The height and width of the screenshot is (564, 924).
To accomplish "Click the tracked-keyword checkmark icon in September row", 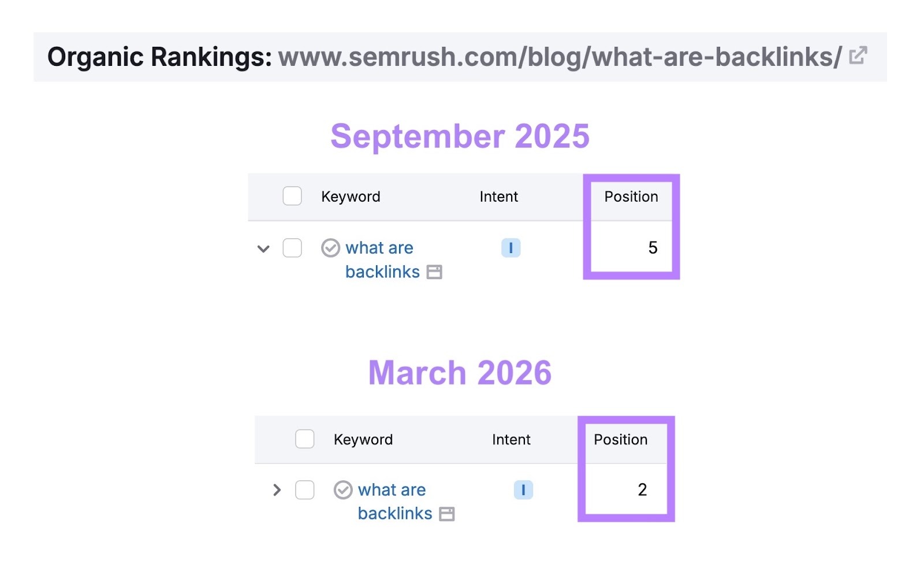I will pos(330,248).
